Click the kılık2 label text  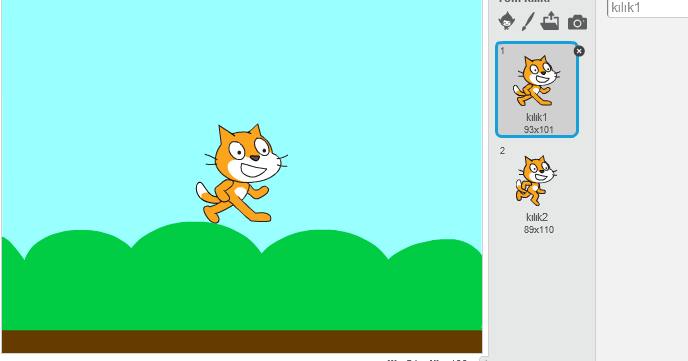click(537, 217)
